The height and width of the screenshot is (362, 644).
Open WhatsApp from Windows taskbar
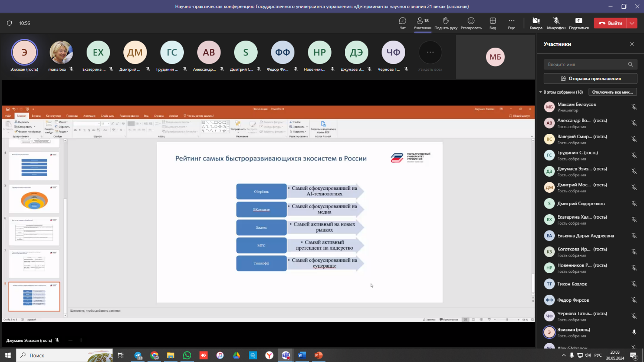[x=187, y=355]
